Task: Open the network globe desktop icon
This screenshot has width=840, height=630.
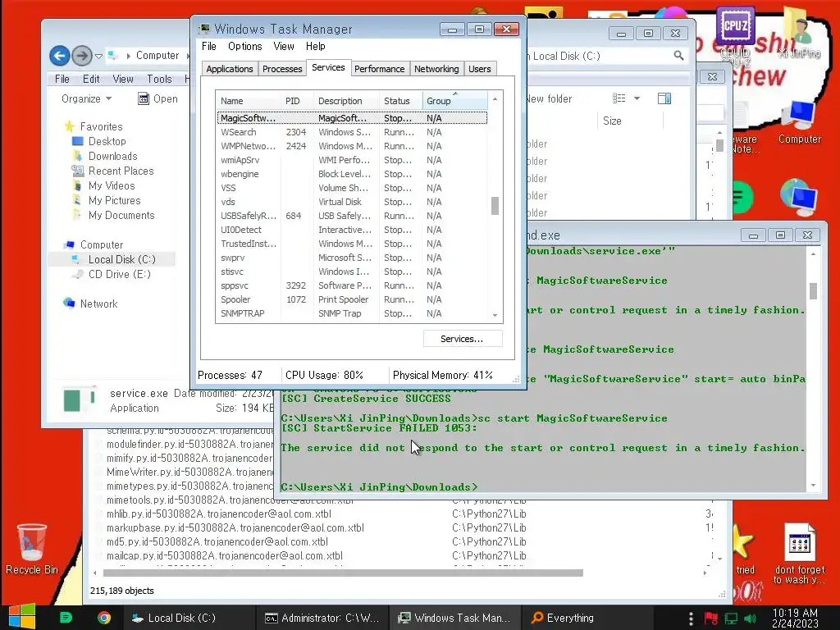Action: click(x=798, y=196)
